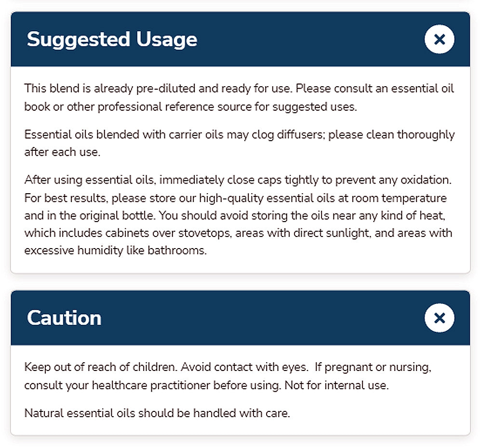
Task: Close the Caution section using X icon
Action: [439, 318]
